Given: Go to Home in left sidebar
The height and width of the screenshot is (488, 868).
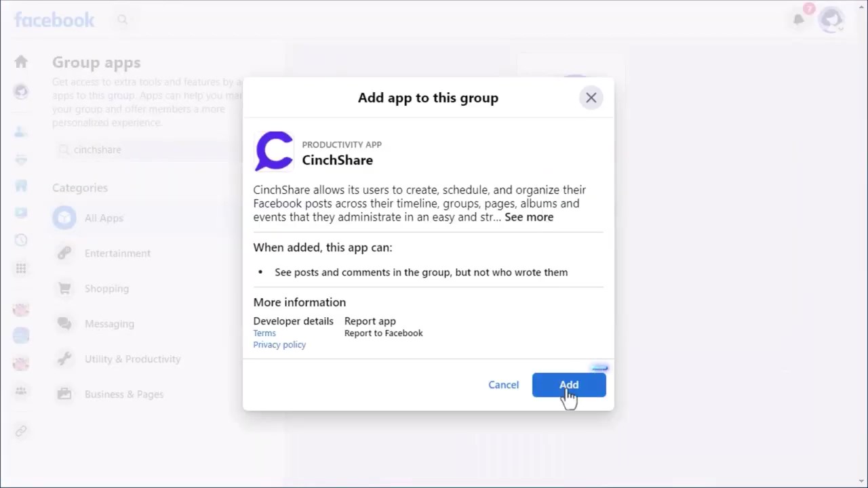Looking at the screenshot, I should 21,62.
